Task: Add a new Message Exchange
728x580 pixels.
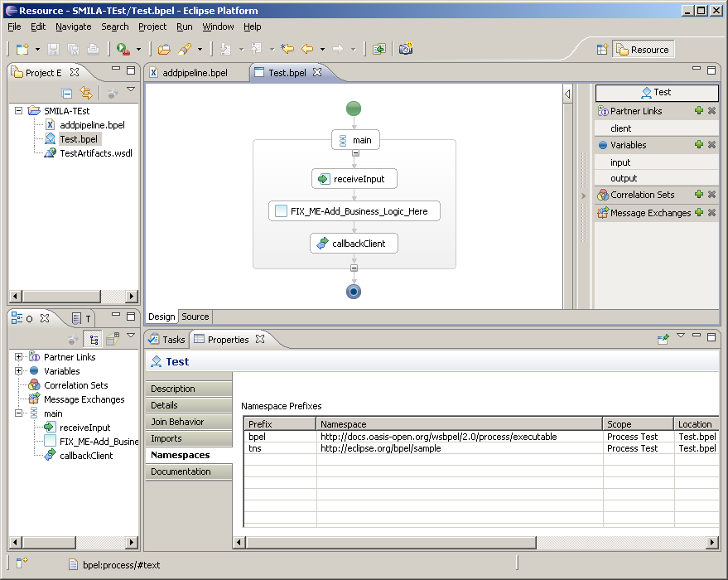Action: click(698, 213)
